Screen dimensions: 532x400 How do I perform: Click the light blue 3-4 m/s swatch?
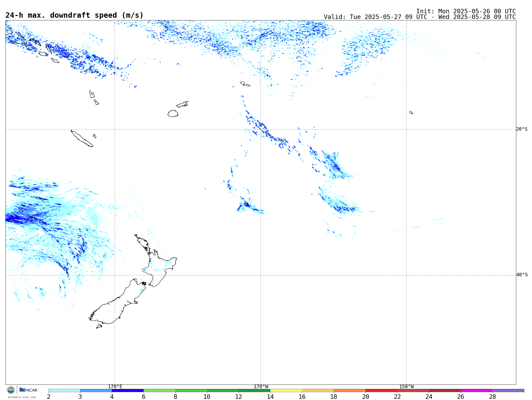point(96,391)
